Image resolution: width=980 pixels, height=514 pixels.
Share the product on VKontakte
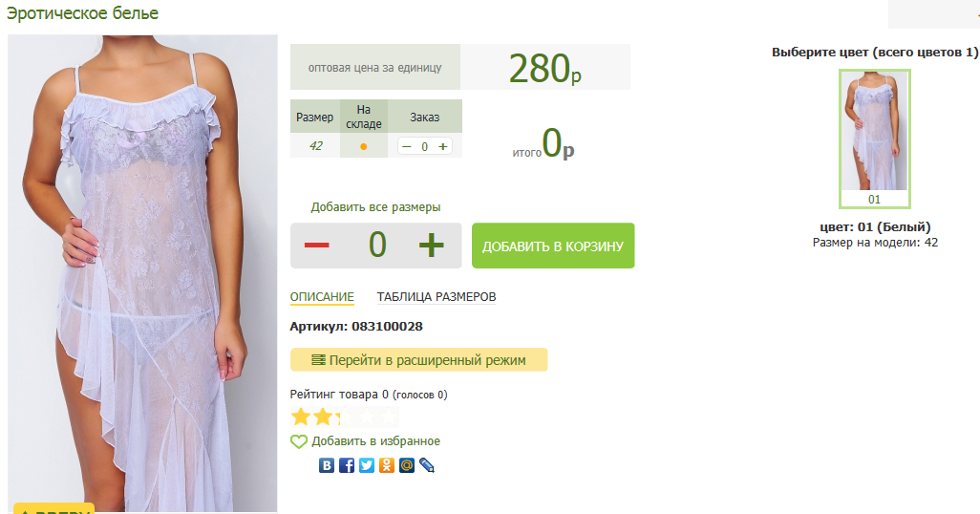pos(327,465)
